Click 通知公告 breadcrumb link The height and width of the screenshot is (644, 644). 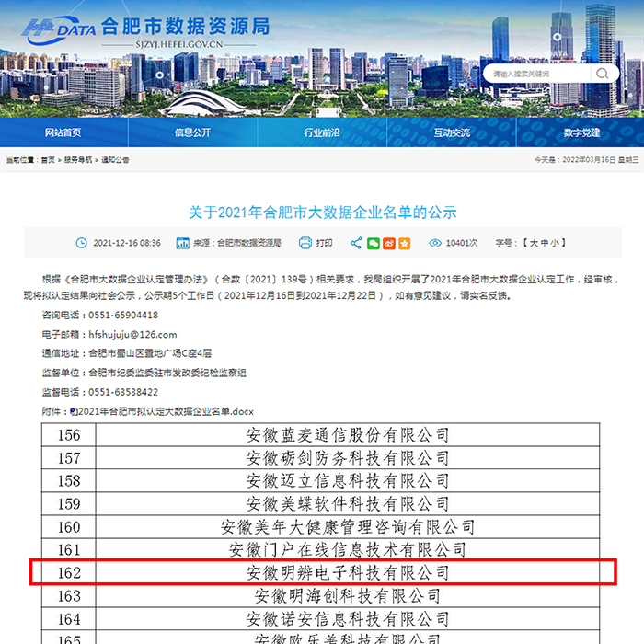[115, 160]
